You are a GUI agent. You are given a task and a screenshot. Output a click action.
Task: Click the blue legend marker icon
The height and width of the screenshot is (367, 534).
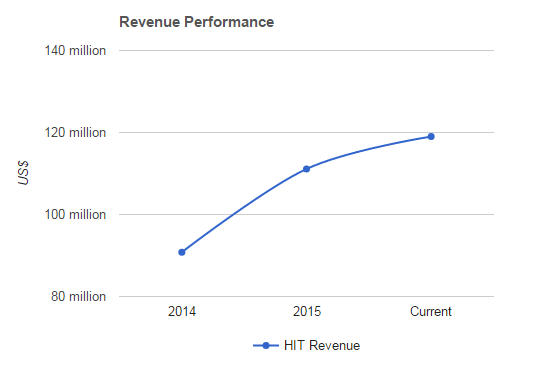[266, 346]
